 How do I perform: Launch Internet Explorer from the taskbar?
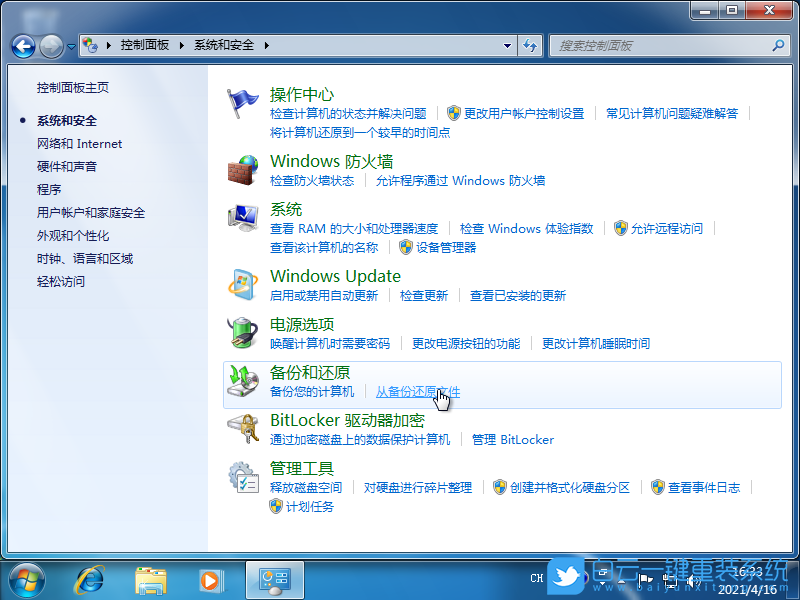[90, 580]
